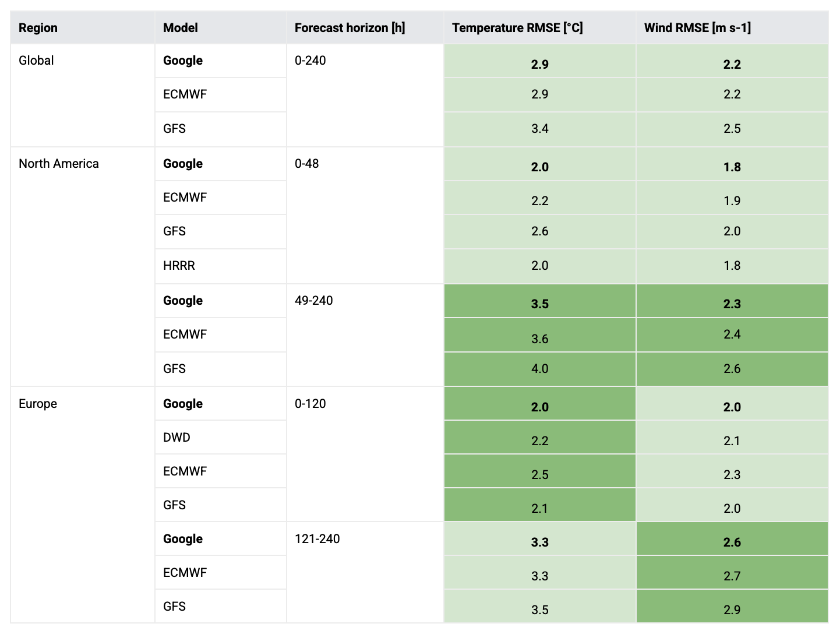Select the "Model" column header
The width and height of the screenshot is (840, 634).
tap(180, 27)
